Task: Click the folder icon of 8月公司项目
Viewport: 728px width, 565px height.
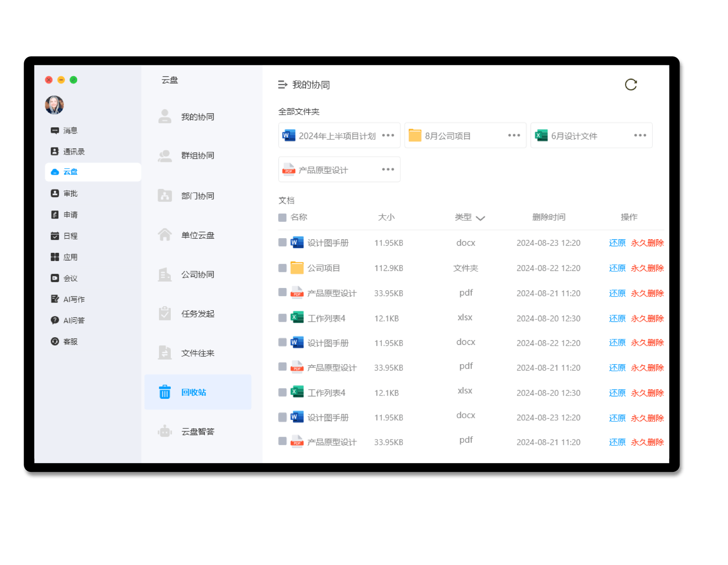Action: [x=415, y=136]
